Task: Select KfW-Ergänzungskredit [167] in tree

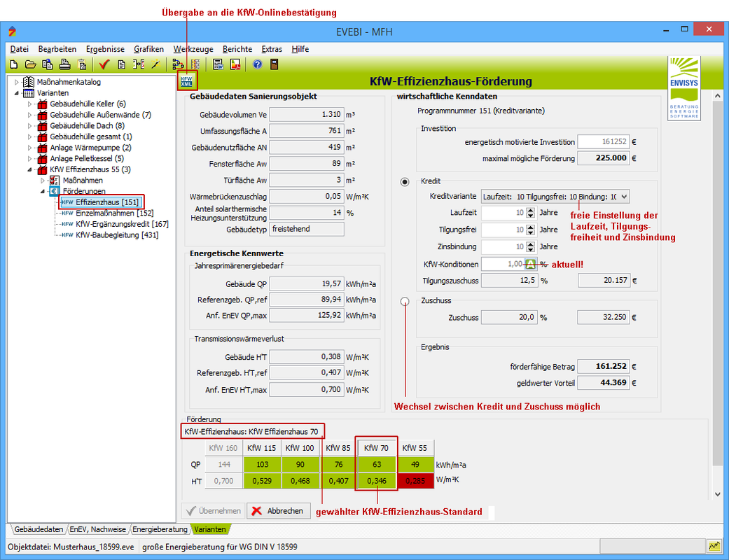Action: tap(122, 224)
